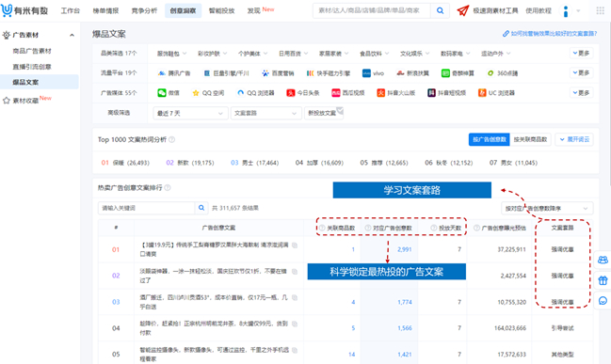The image size is (611, 364).
Task: Open the sort order dropdown
Action: click(x=547, y=209)
